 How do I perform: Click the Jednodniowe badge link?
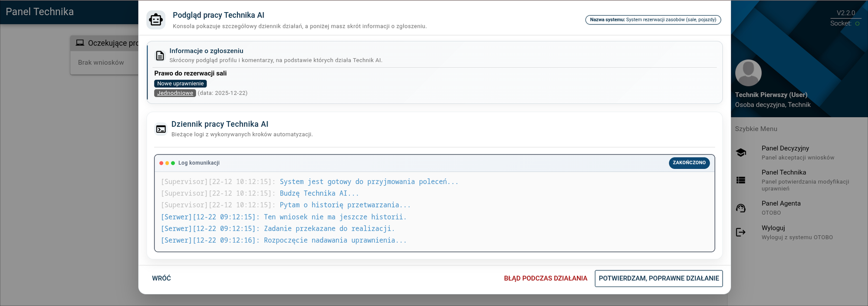tap(175, 93)
